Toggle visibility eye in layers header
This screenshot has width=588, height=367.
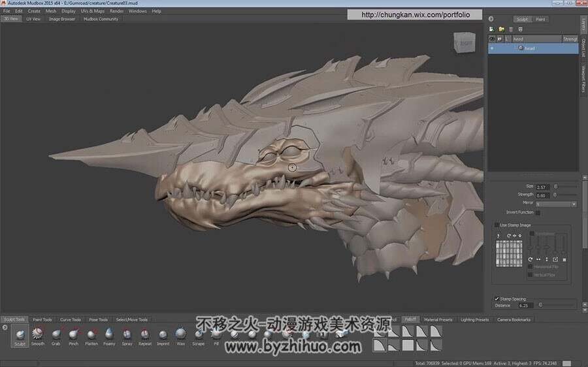[x=492, y=39]
